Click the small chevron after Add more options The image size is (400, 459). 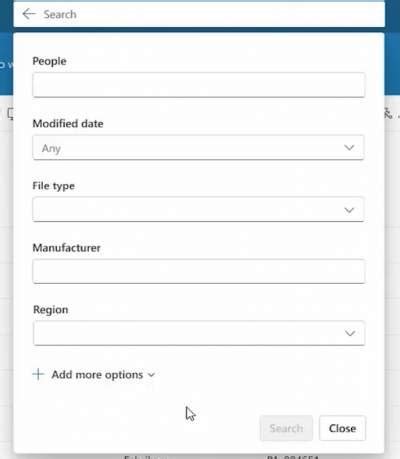click(x=151, y=375)
